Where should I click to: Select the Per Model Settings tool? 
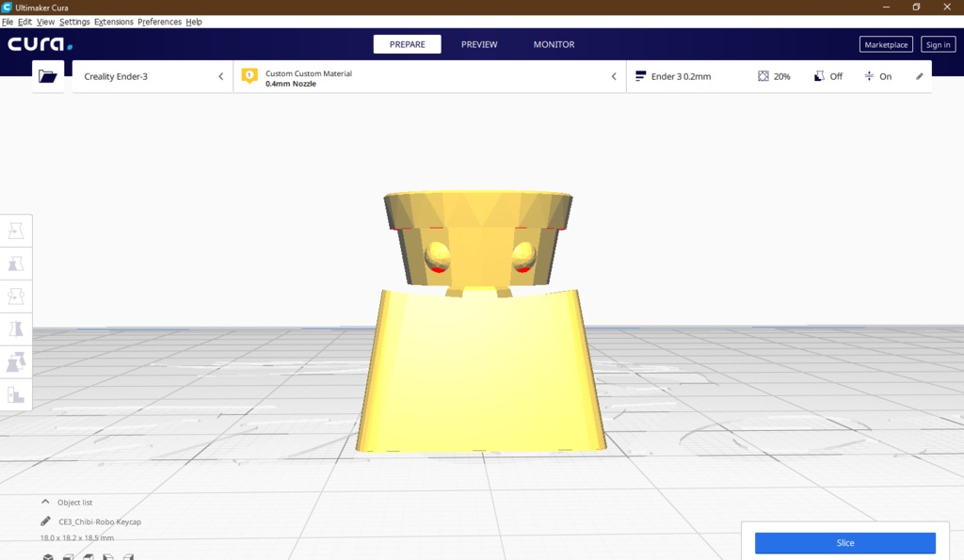pyautogui.click(x=16, y=362)
